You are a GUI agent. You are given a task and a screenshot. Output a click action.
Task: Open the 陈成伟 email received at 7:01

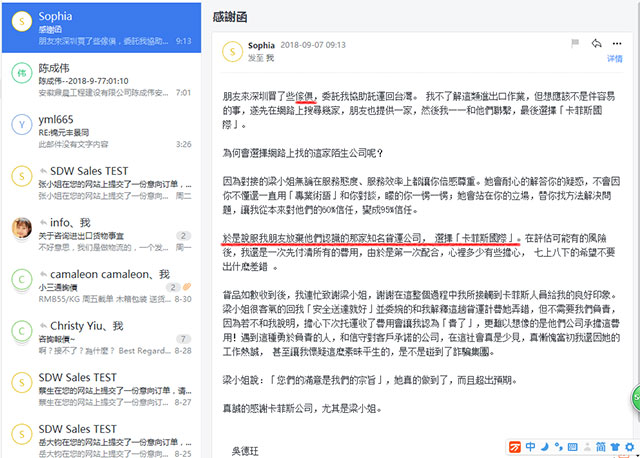coord(101,80)
